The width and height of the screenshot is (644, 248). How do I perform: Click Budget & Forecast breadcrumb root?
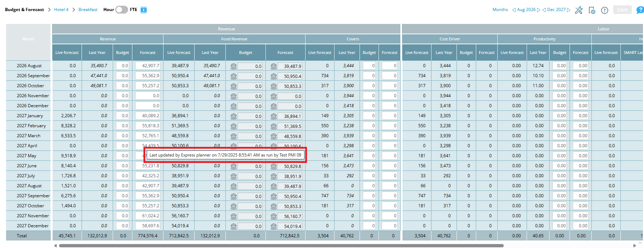coord(24,10)
